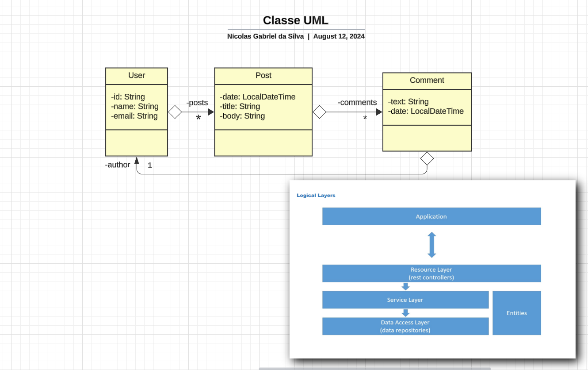Image resolution: width=588 pixels, height=370 pixels.
Task: Select the Application layer block
Action: [x=431, y=216]
